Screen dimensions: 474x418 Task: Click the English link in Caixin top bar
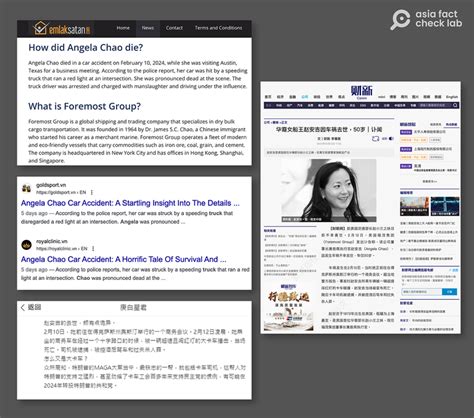pos(452,97)
